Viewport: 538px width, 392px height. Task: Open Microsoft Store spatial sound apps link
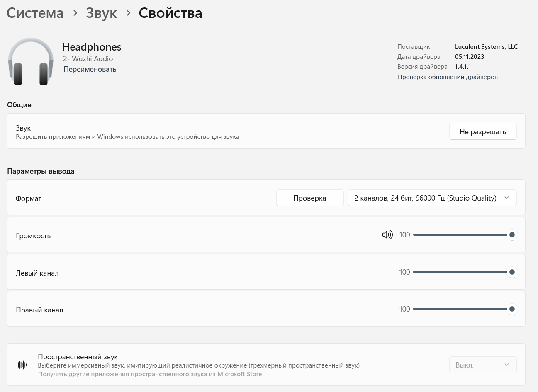pyautogui.click(x=150, y=374)
